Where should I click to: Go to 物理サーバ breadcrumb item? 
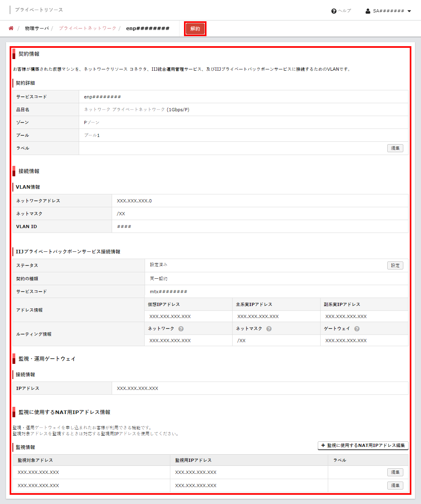[37, 29]
